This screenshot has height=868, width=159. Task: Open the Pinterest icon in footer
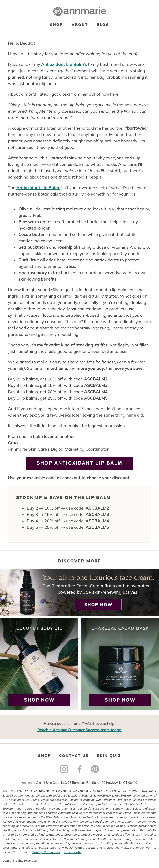pos(95,769)
